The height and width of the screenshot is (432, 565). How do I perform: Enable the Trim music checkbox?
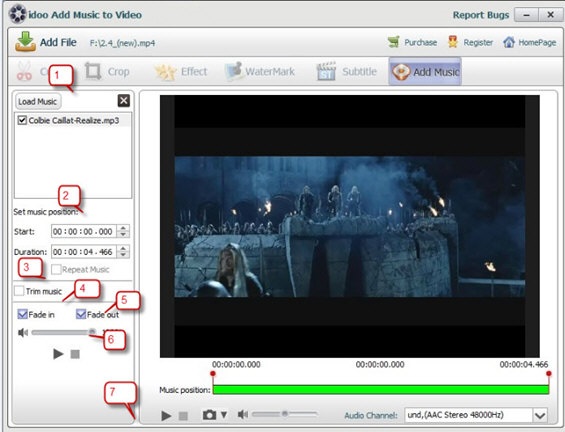point(19,291)
